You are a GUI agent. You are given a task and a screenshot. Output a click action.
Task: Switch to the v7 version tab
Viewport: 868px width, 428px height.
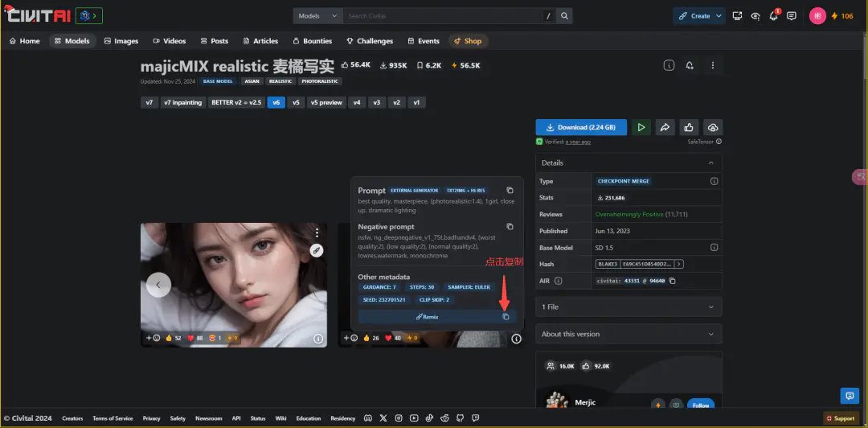pos(149,102)
